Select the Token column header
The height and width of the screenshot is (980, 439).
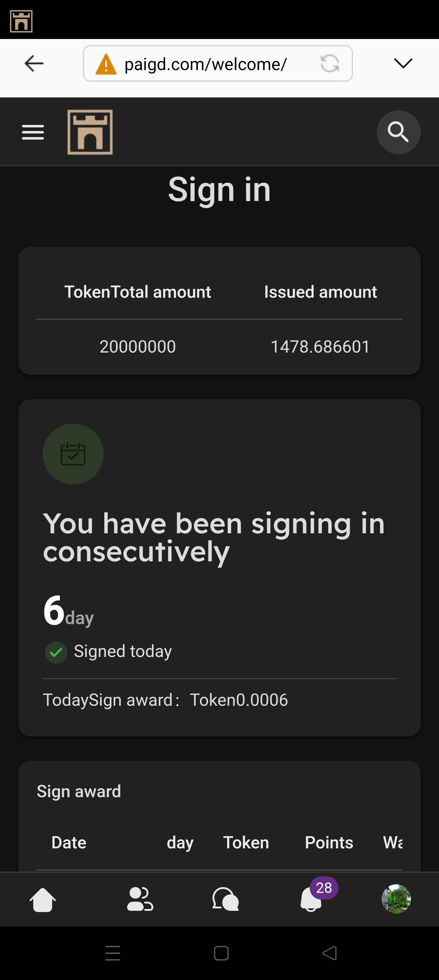click(246, 843)
